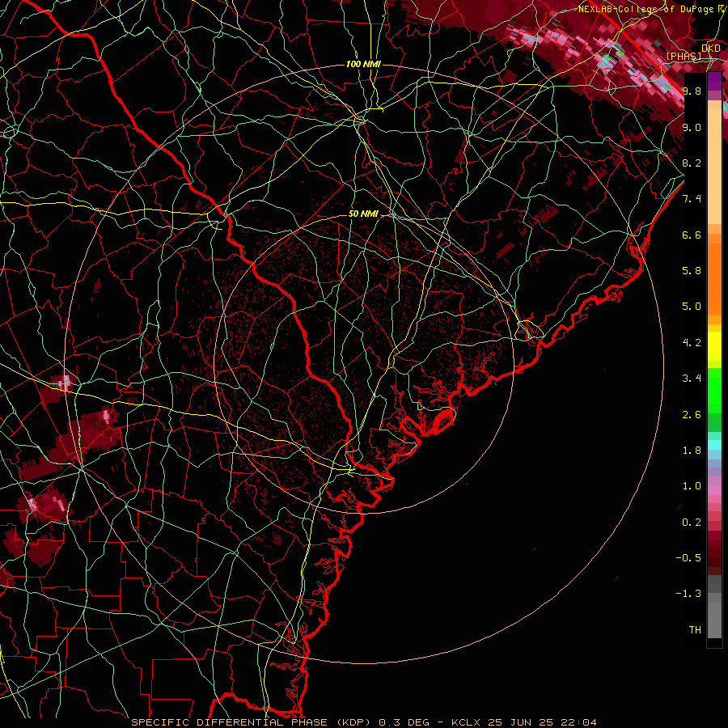Image resolution: width=728 pixels, height=728 pixels.
Task: Click the -1.3 value on color scale
Action: click(688, 594)
